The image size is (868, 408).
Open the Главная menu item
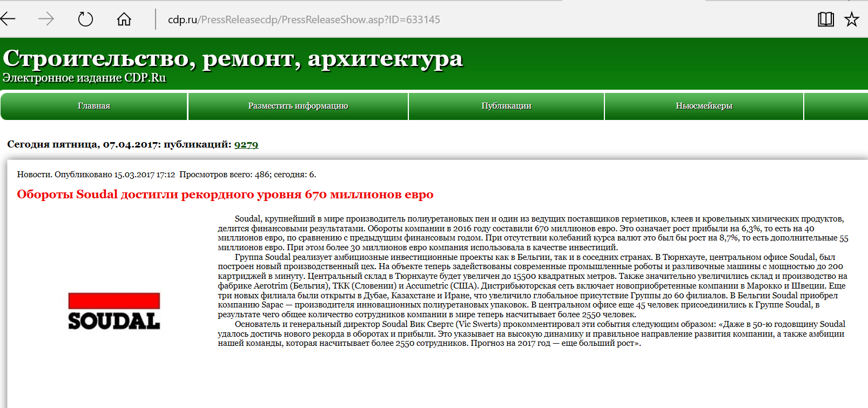pyautogui.click(x=94, y=106)
